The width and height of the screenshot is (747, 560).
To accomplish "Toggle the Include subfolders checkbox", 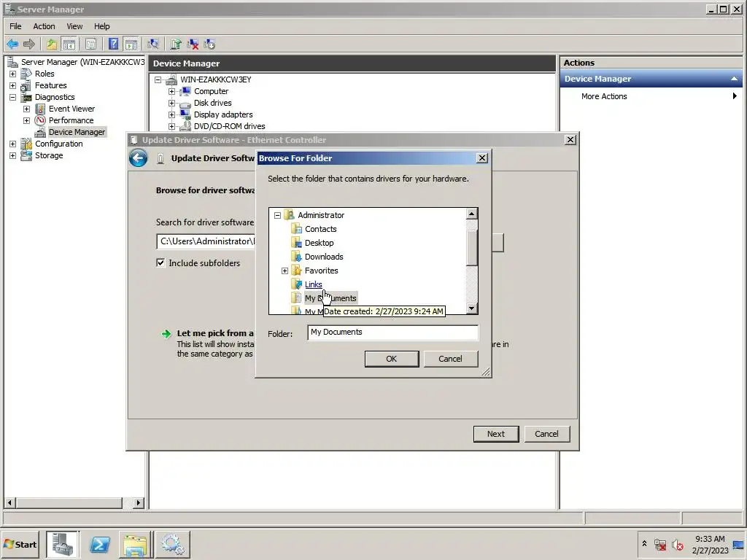I will click(160, 262).
